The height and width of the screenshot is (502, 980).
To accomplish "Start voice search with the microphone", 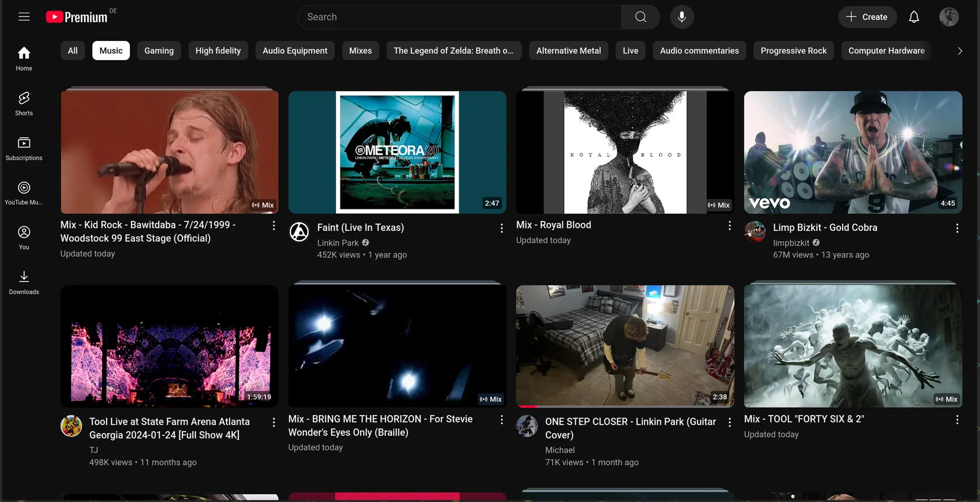I will [x=682, y=17].
